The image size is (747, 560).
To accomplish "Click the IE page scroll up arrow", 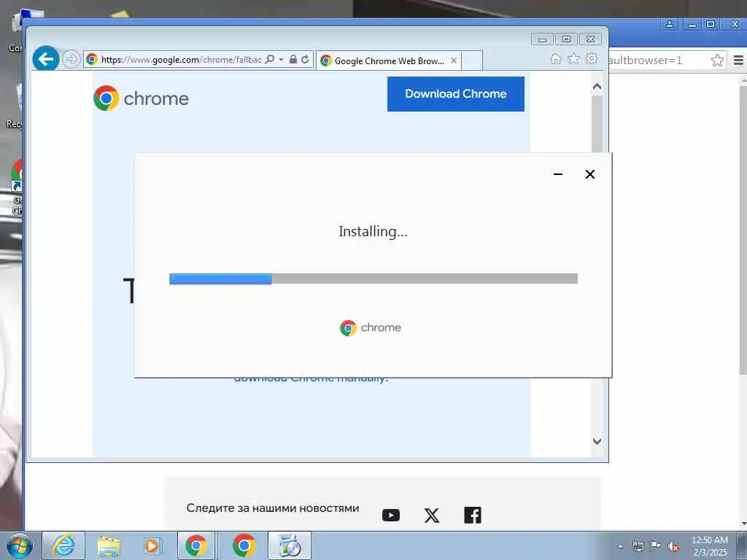I will tap(597, 87).
